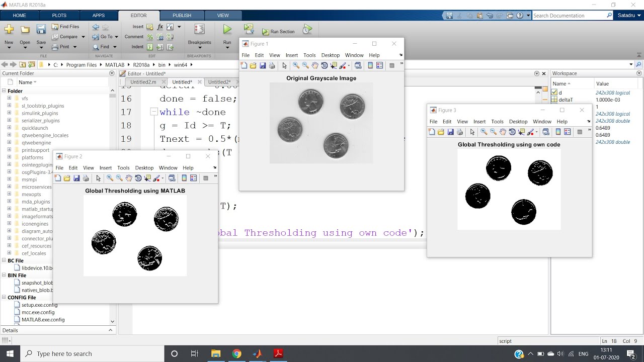Select Data Cursor tool in Figure 1 toolbar
Screen dimensions: 644x362
(334, 65)
